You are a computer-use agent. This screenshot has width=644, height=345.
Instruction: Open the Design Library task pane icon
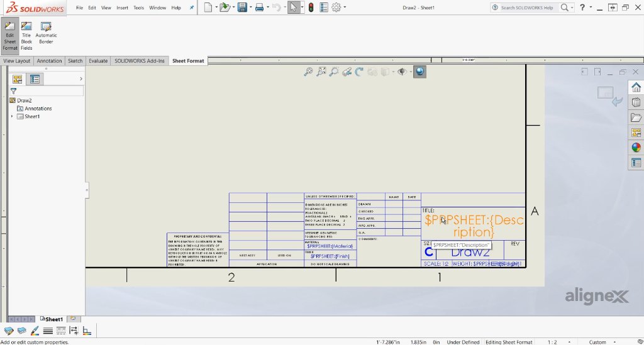coord(636,102)
